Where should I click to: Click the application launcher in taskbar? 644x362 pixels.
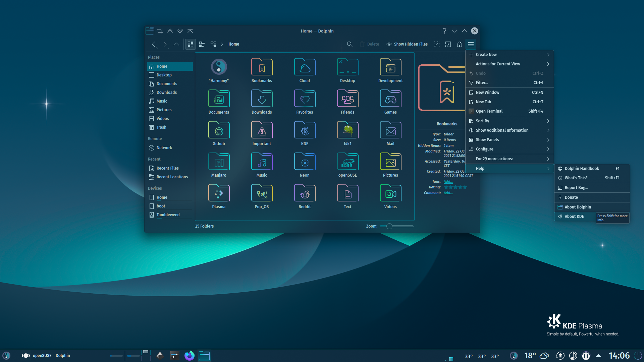click(x=6, y=356)
